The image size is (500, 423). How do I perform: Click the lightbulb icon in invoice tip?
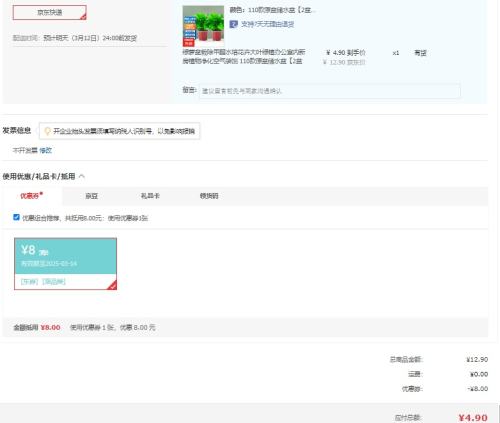pyautogui.click(x=47, y=131)
